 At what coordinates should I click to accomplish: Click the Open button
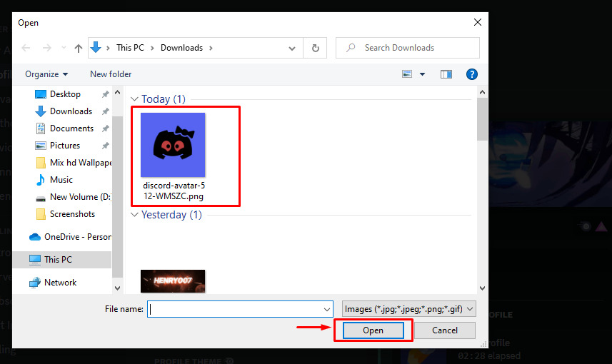[x=373, y=330]
